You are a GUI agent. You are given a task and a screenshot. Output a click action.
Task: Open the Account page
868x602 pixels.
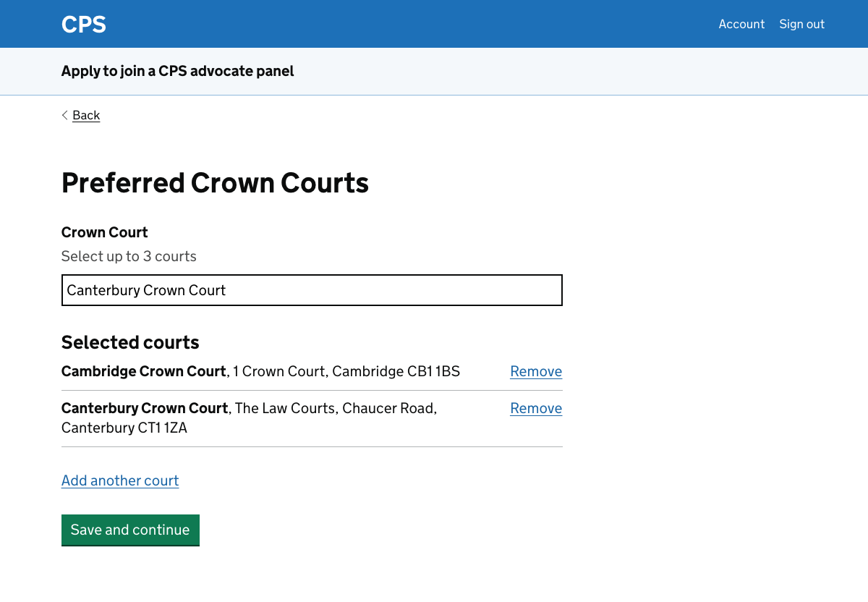pos(741,24)
